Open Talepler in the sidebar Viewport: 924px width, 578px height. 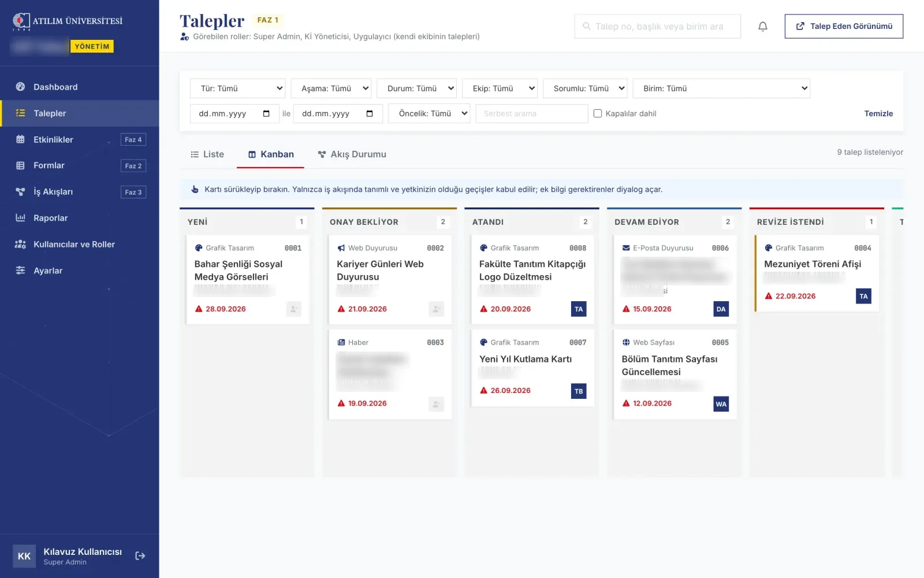[80, 113]
